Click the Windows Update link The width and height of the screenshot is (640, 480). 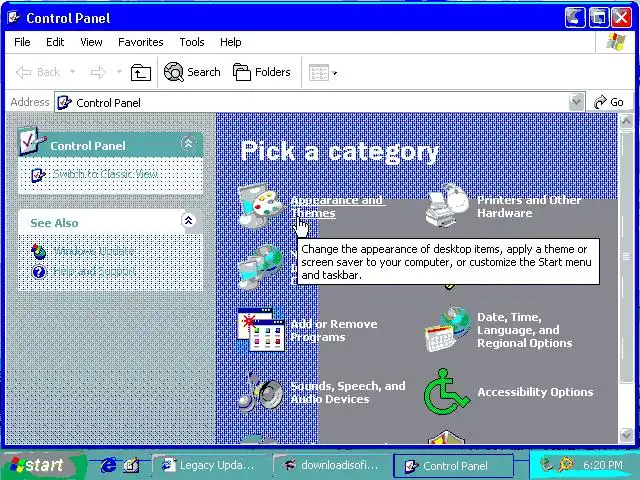pyautogui.click(x=93, y=251)
